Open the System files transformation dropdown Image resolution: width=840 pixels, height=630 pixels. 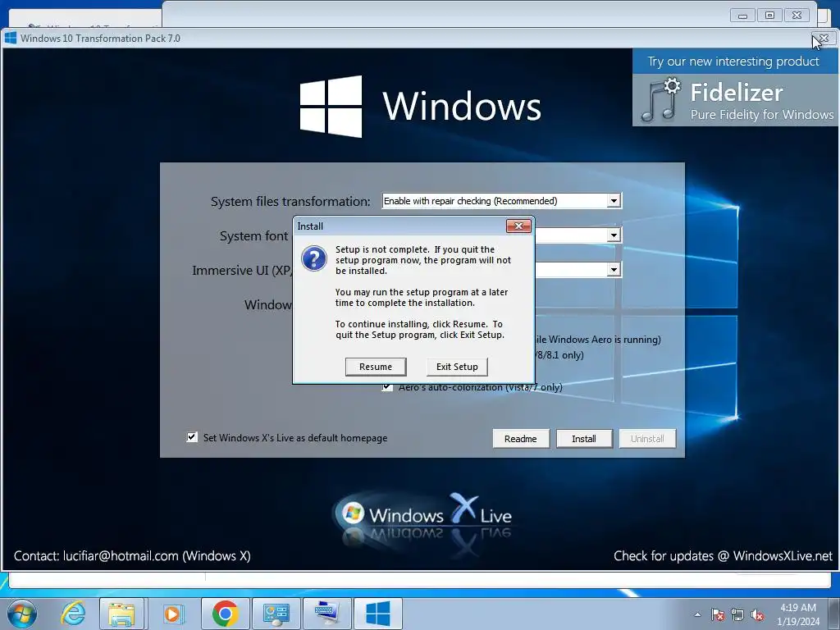click(501, 201)
